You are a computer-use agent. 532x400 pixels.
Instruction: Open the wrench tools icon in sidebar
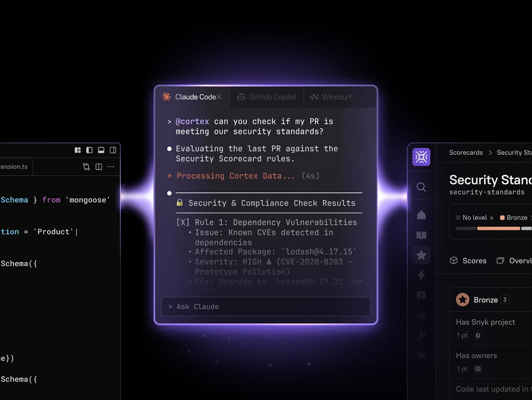click(x=421, y=335)
